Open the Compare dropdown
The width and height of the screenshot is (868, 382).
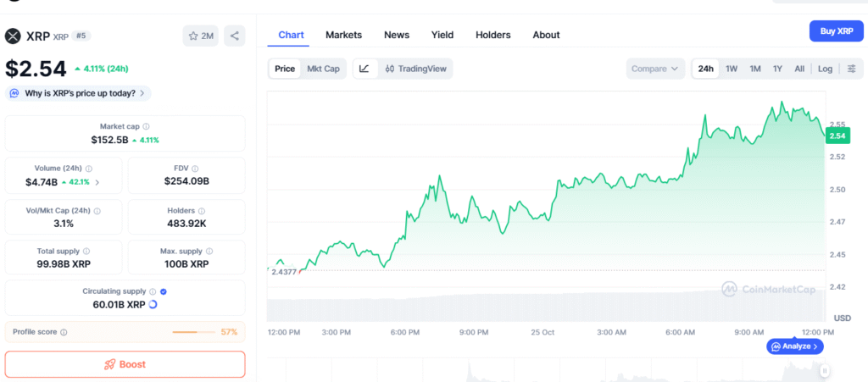(655, 69)
